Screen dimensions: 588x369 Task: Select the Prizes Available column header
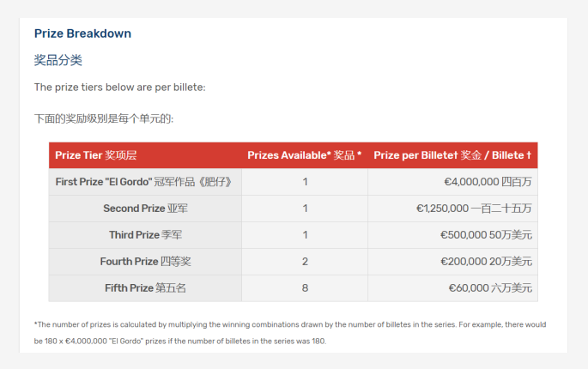304,155
